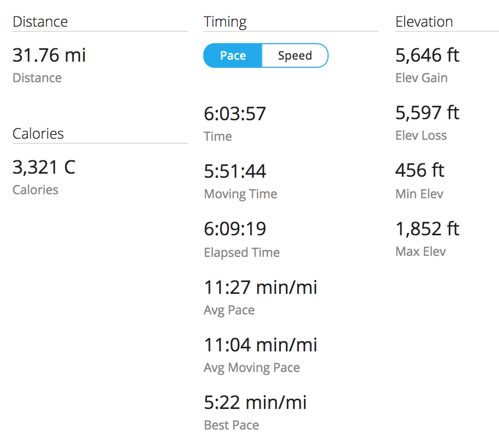Click the Timing section heading
Image resolution: width=499 pixels, height=448 pixels.
pyautogui.click(x=225, y=22)
